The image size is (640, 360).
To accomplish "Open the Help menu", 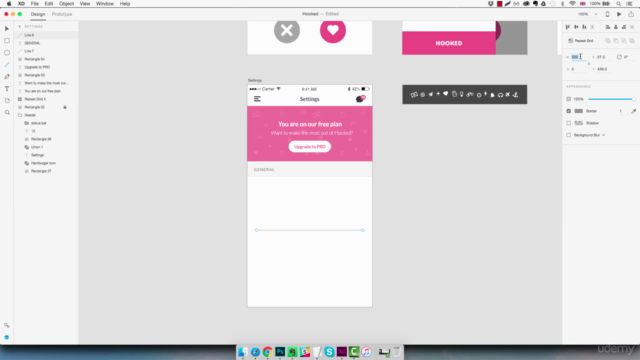I will click(125, 4).
